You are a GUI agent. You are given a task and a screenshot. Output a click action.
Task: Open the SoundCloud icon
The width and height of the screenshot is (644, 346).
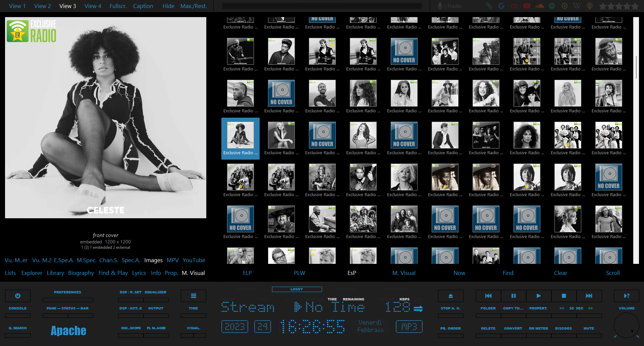[540, 6]
